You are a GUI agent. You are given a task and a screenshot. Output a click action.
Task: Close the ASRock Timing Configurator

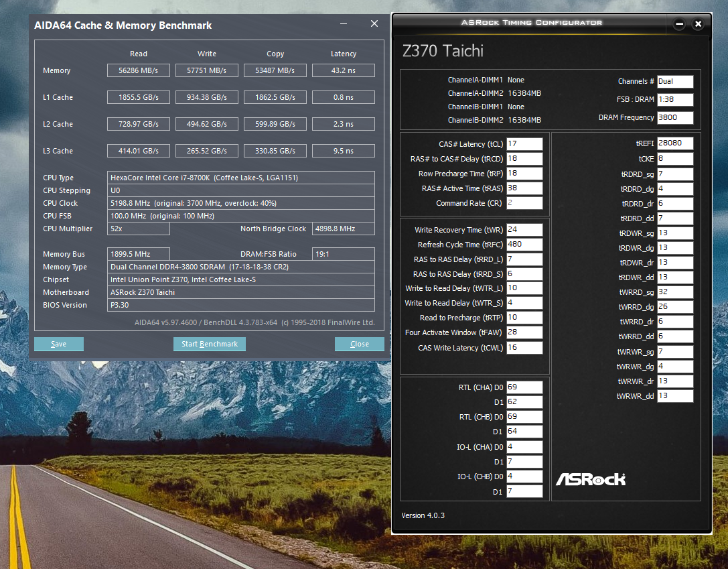pyautogui.click(x=698, y=23)
